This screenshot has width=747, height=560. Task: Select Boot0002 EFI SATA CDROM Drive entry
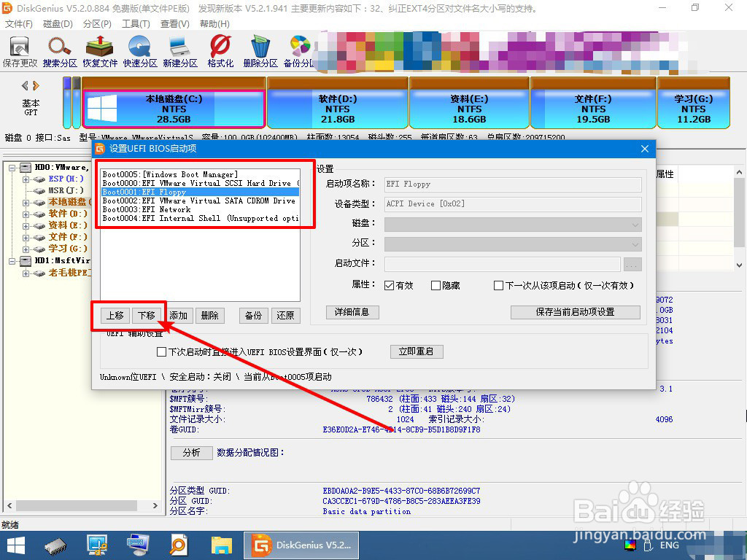point(201,201)
